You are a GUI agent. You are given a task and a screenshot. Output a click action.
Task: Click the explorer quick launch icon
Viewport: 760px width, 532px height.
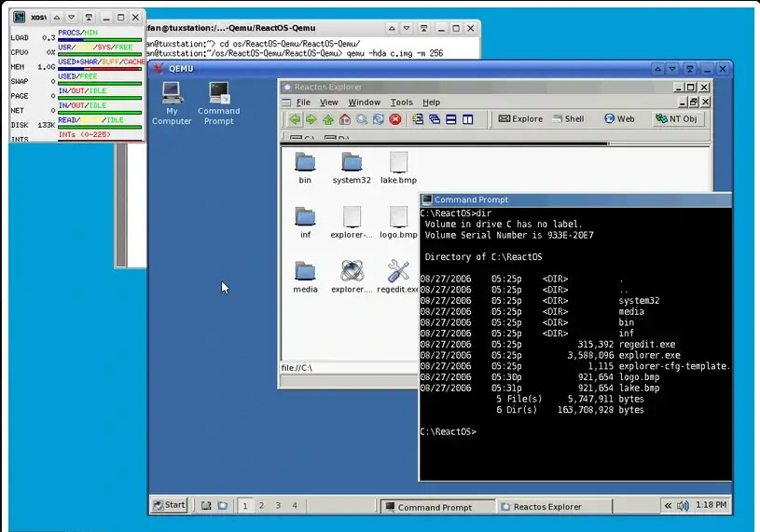(223, 506)
